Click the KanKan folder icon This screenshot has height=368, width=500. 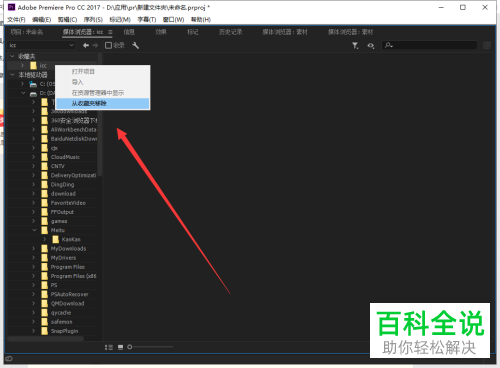tap(56, 239)
